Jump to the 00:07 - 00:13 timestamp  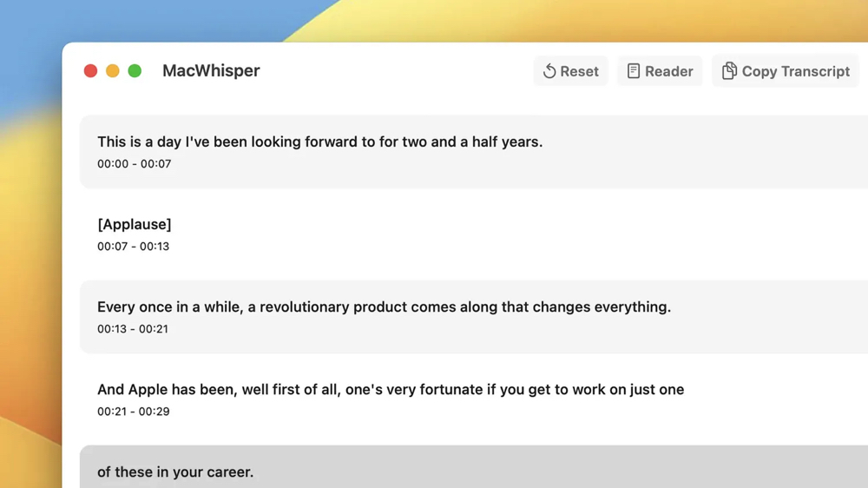(x=134, y=247)
